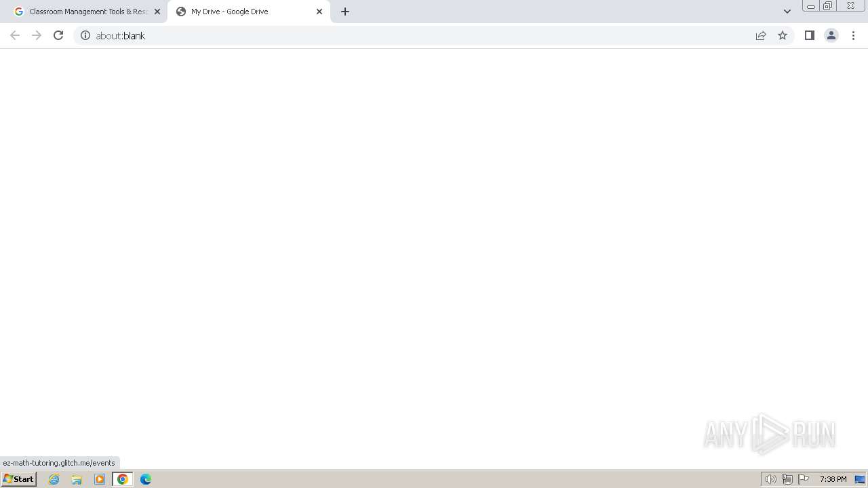The height and width of the screenshot is (488, 868).
Task: Open the Chrome profile menu
Action: tap(831, 35)
